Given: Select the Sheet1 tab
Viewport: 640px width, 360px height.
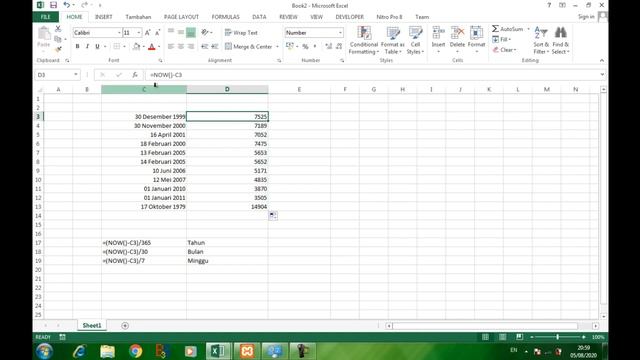Looking at the screenshot, I should (92, 325).
